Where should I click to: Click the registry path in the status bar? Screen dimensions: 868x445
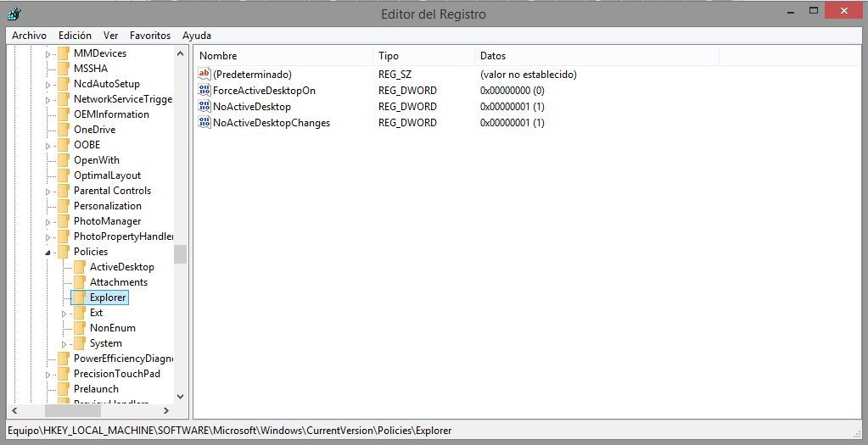tap(230, 430)
